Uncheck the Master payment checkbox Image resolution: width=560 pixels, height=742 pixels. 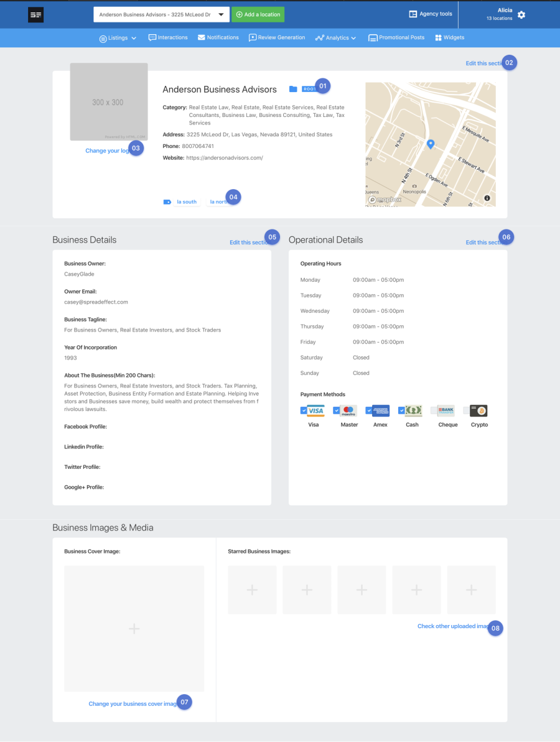pos(336,410)
